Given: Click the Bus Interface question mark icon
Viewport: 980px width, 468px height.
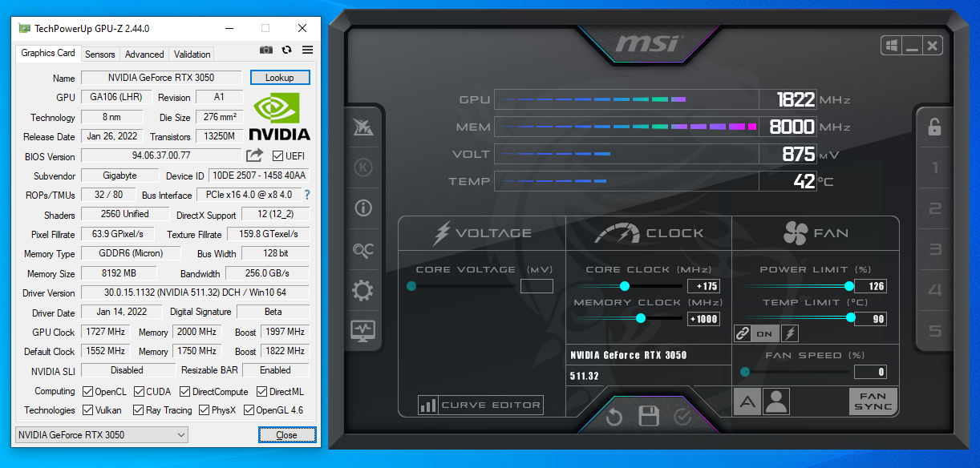Looking at the screenshot, I should point(306,195).
